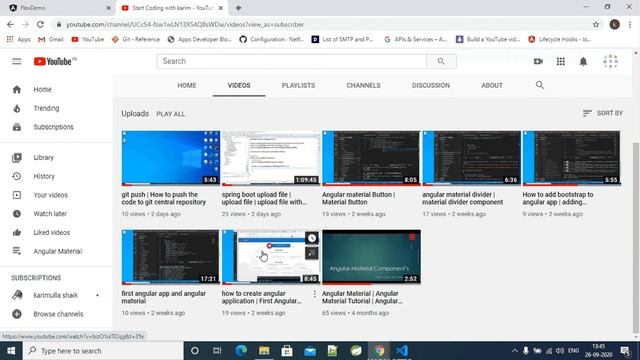The image size is (640, 360).
Task: Open the Lifecycle Hooks bookmark
Action: [x=559, y=39]
